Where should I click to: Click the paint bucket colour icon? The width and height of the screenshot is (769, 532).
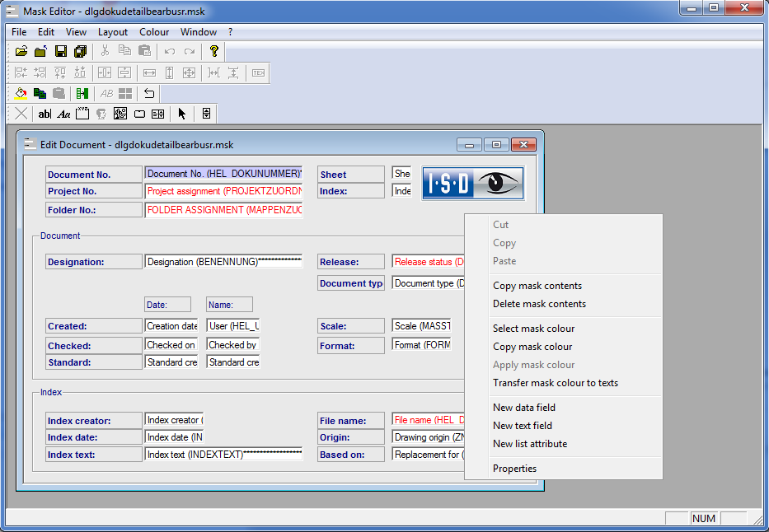(21, 93)
